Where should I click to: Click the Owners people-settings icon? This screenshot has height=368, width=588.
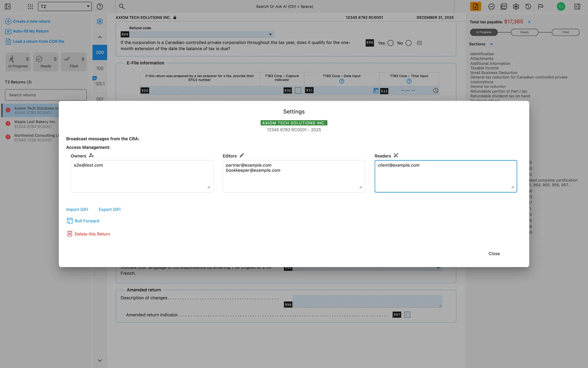[x=91, y=155]
